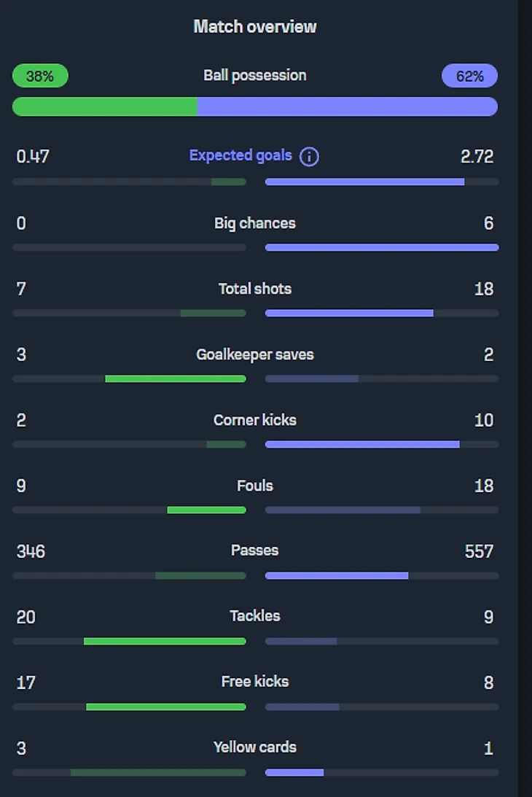This screenshot has width=532, height=797.
Task: Click the green 38% possession badge
Action: (40, 76)
